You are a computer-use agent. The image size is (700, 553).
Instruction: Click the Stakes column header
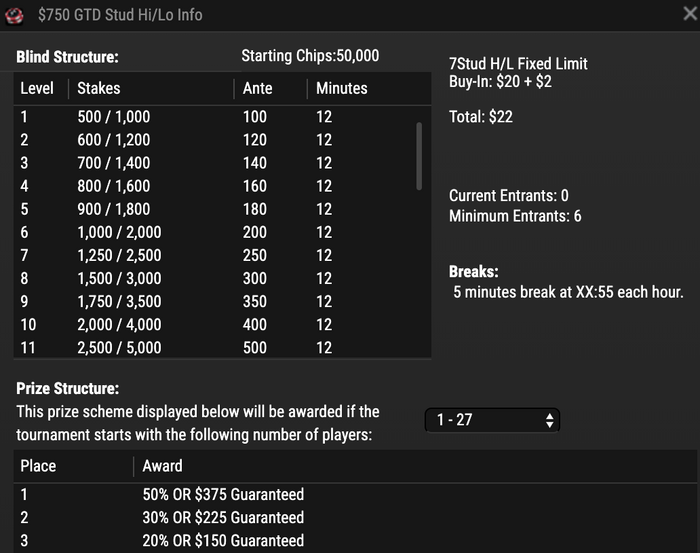point(99,88)
